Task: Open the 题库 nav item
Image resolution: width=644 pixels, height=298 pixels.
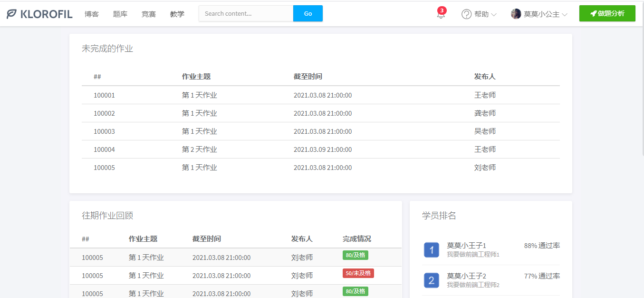Action: pyautogui.click(x=120, y=14)
